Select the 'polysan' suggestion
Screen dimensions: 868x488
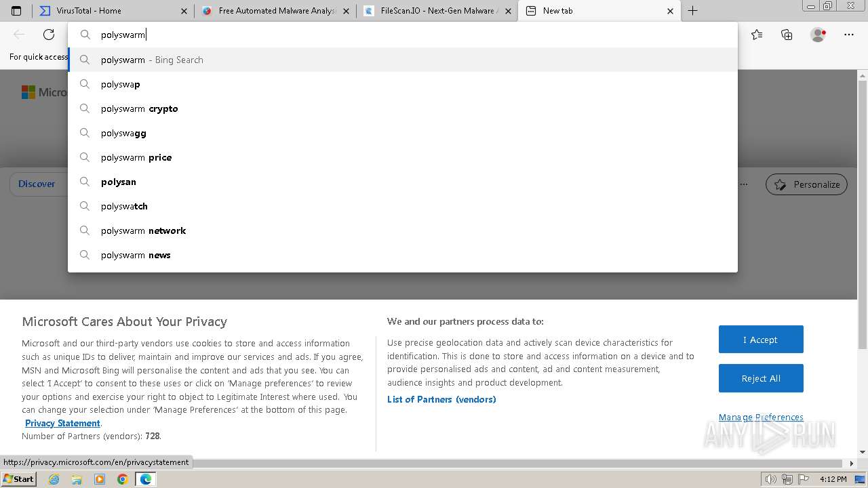click(403, 182)
